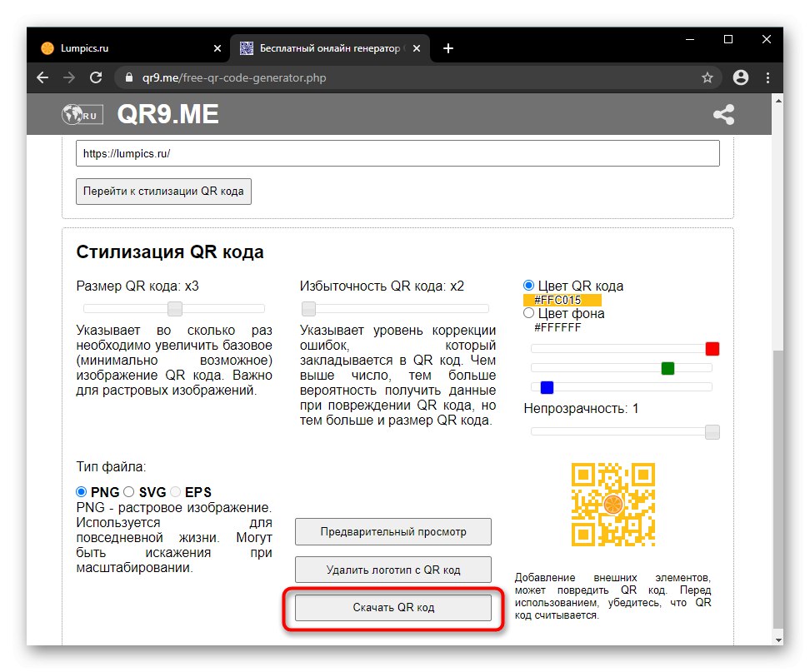Click the Тип файла: label
810x672 pixels.
[111, 466]
